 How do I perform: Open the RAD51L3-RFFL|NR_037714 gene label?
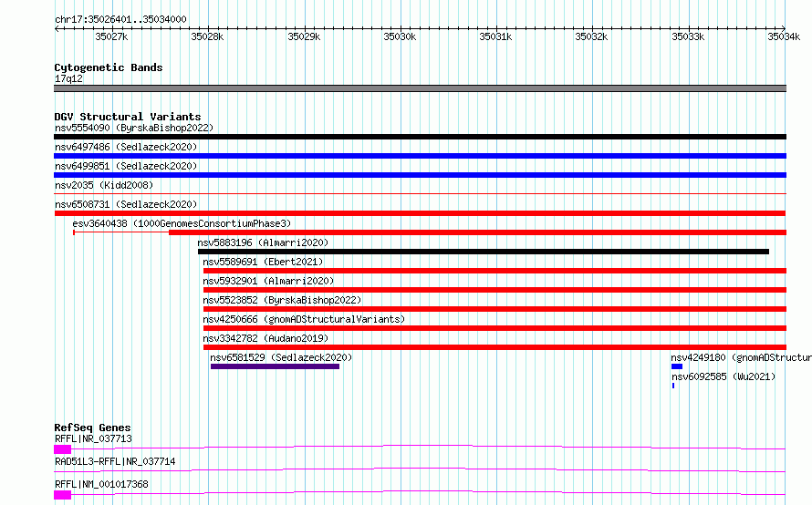tap(115, 461)
